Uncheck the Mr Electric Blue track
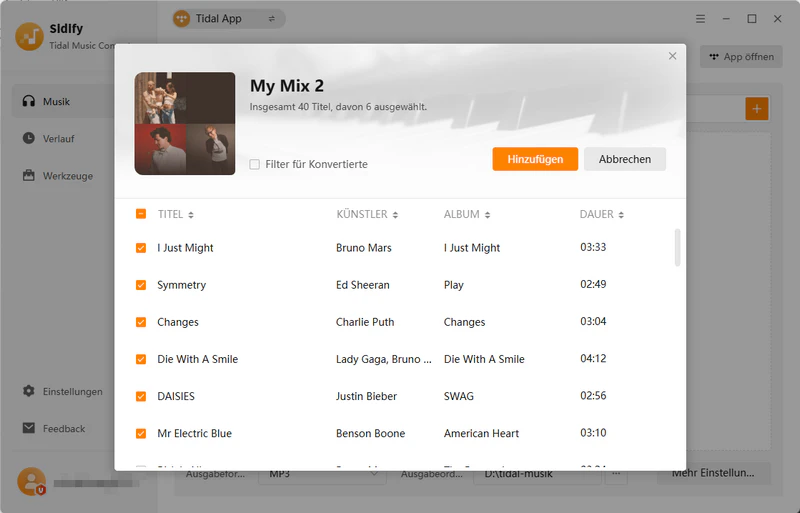Screen dimensions: 800x513 141,433
